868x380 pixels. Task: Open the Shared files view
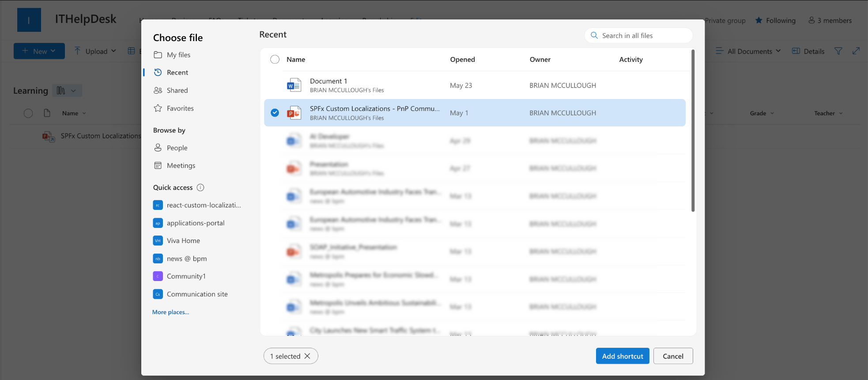[x=171, y=90]
